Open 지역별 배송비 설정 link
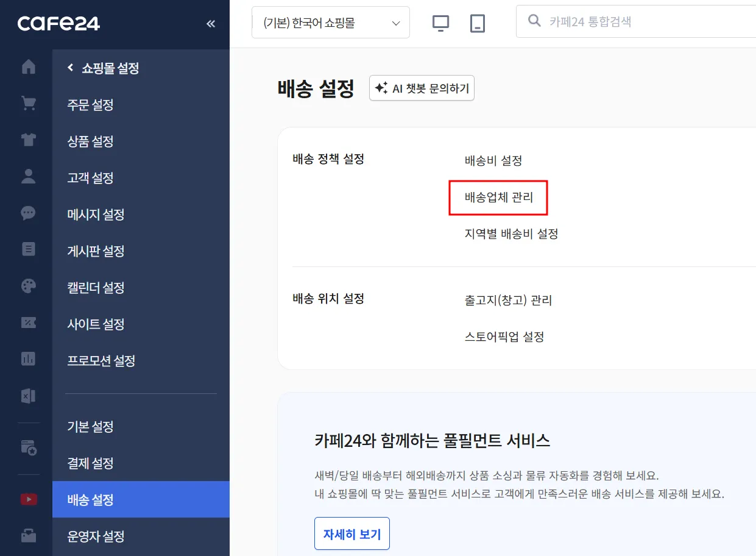The width and height of the screenshot is (756, 556). pyautogui.click(x=512, y=233)
